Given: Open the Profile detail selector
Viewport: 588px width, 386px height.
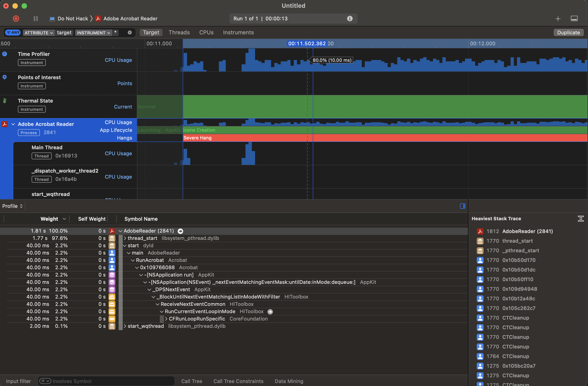Looking at the screenshot, I should 12,206.
